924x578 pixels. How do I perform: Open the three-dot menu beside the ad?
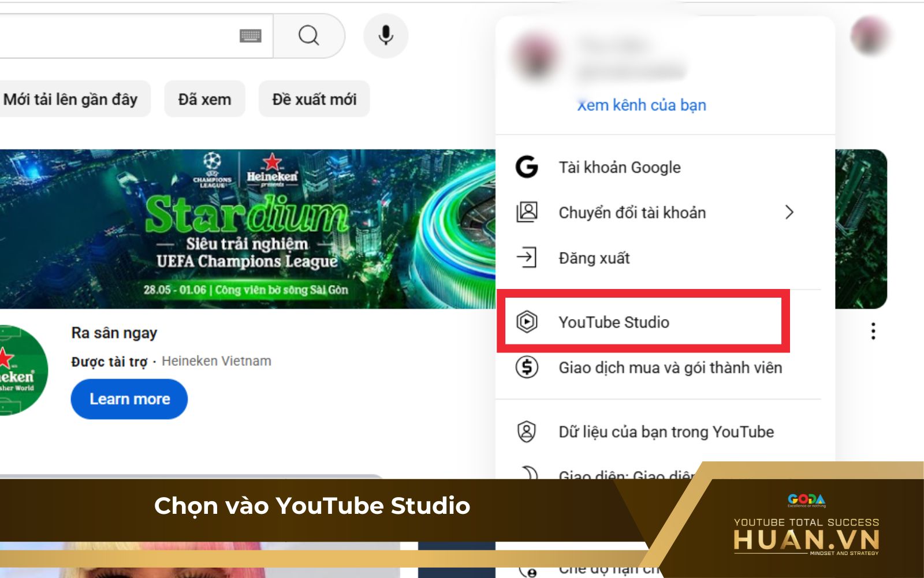(873, 331)
